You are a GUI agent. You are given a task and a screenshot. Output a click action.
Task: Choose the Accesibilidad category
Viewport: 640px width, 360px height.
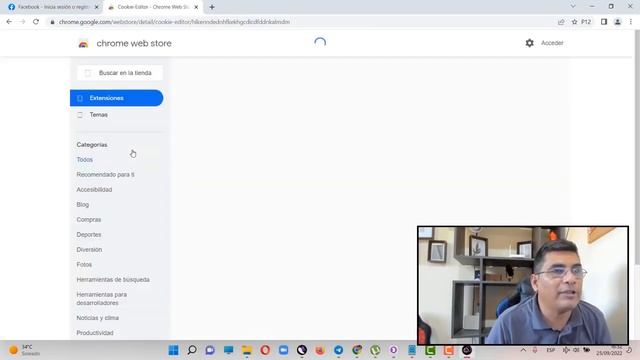94,190
